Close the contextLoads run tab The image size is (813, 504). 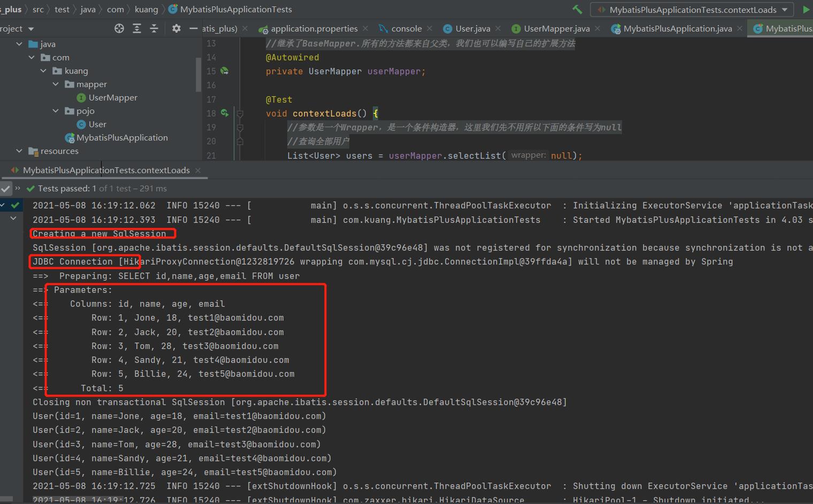(198, 170)
